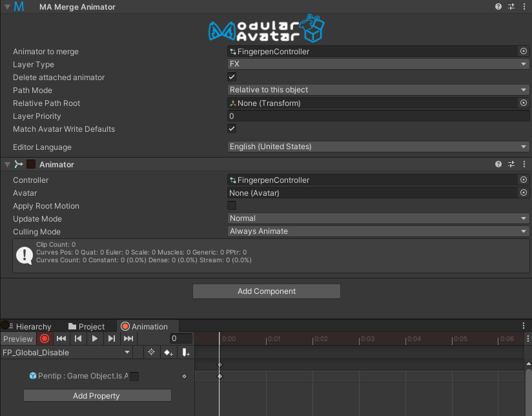This screenshot has width=532, height=416.
Task: Add keyframe in Animation window
Action: (169, 353)
